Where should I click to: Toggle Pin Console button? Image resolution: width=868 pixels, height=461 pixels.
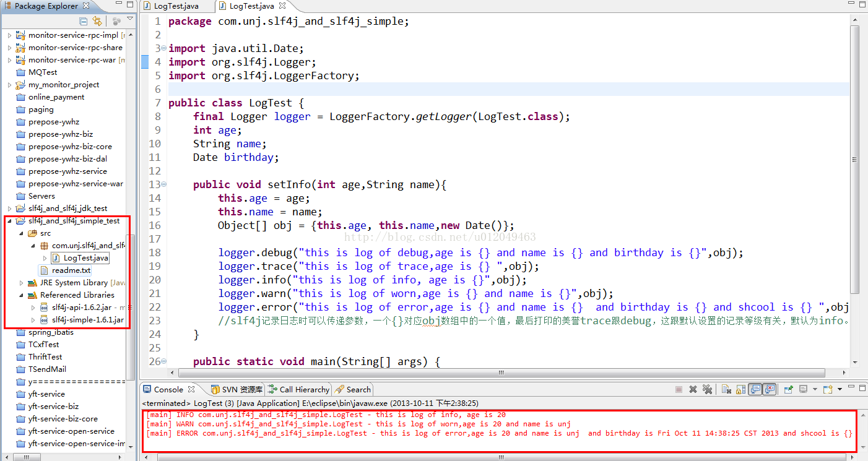point(789,389)
